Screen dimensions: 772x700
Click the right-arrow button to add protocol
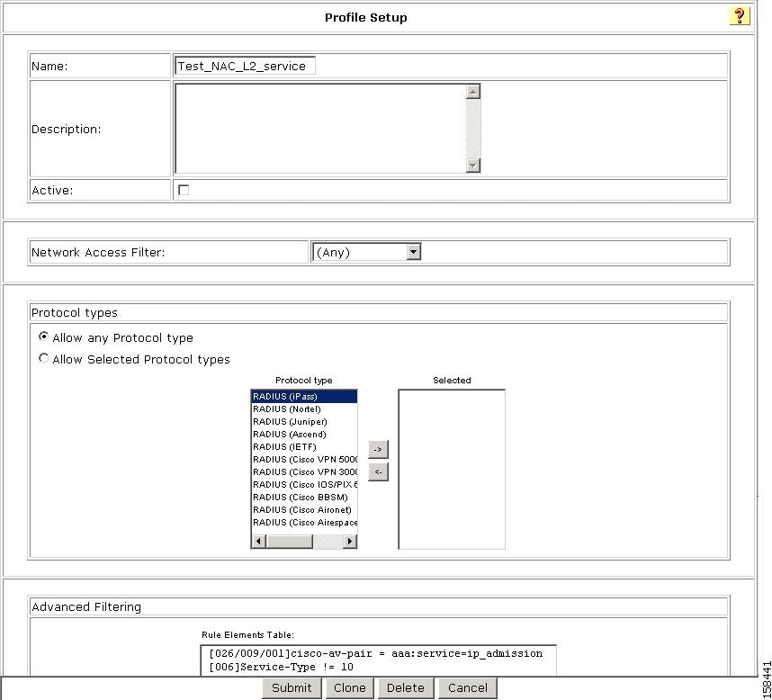point(378,449)
